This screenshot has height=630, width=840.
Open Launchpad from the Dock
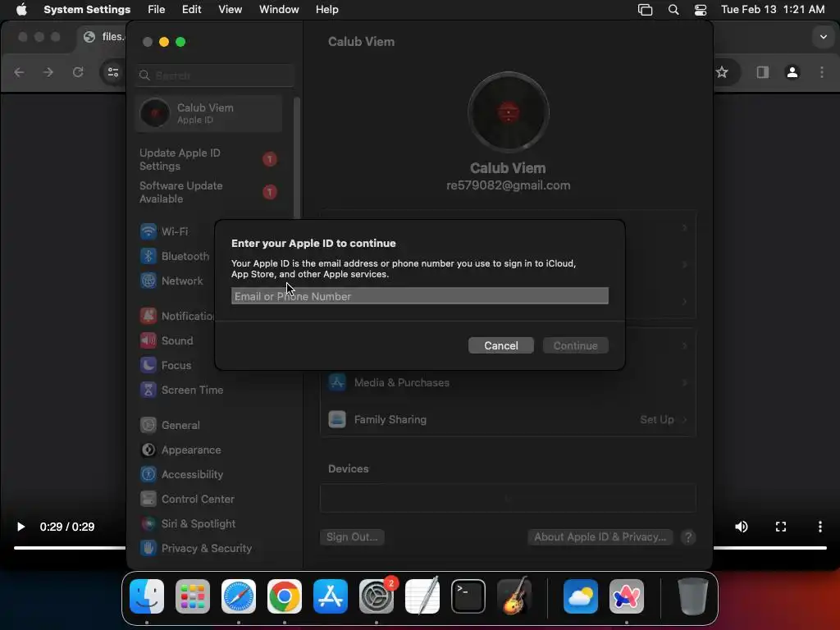[x=193, y=596]
